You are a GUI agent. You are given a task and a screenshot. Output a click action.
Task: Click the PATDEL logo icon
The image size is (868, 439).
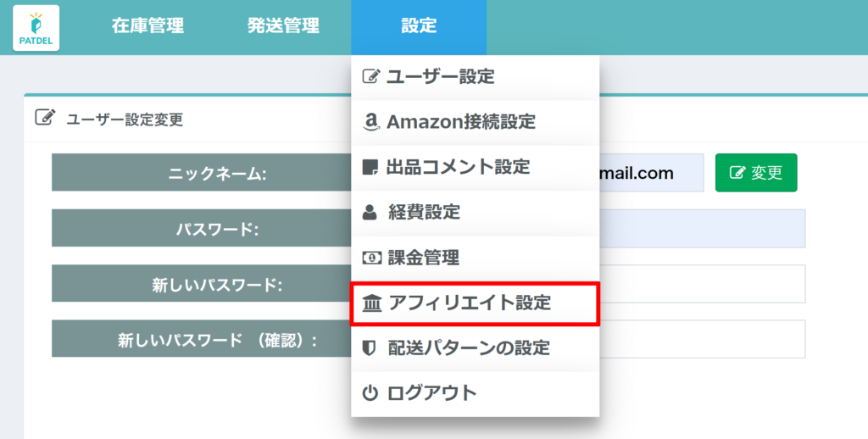[x=36, y=27]
